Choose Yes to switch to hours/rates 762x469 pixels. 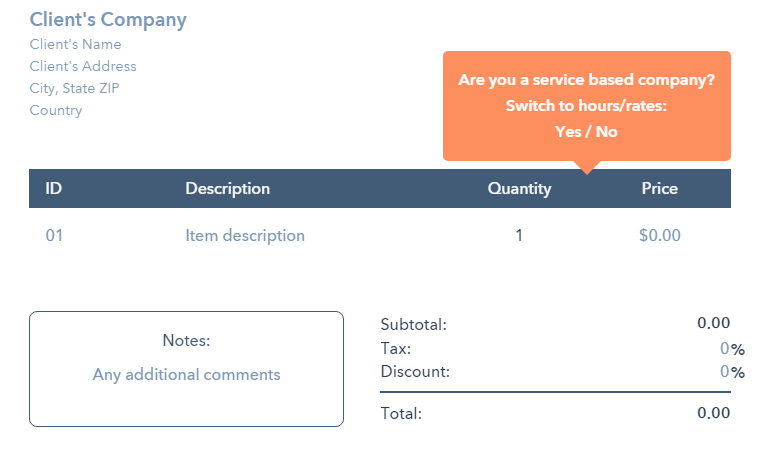click(568, 132)
